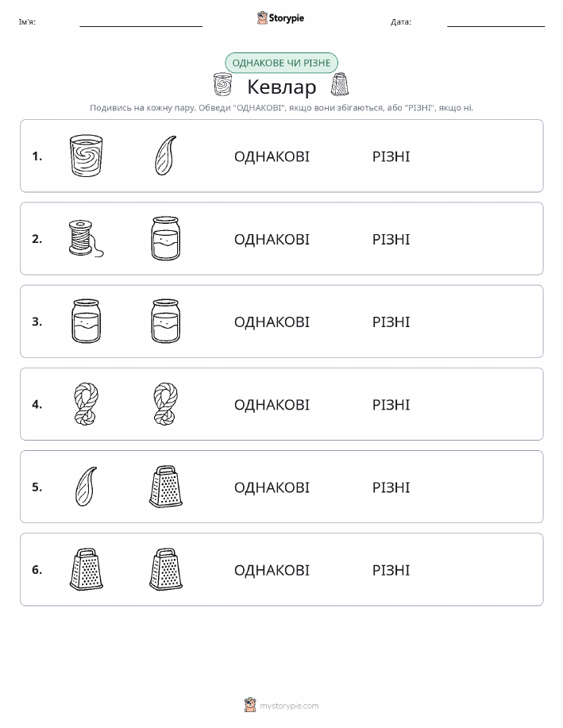This screenshot has height=728, width=563.
Task: Click the ОДНАКОВЕ ЧИ РІЗНЕ badge
Action: (x=281, y=63)
